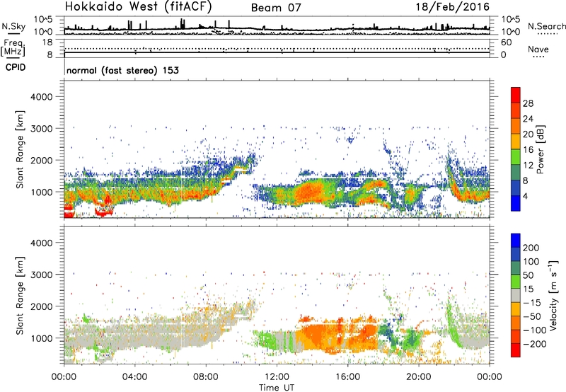566x392 pixels.
Task: Click the '3000' tick in the Power panel
Action: coord(42,129)
